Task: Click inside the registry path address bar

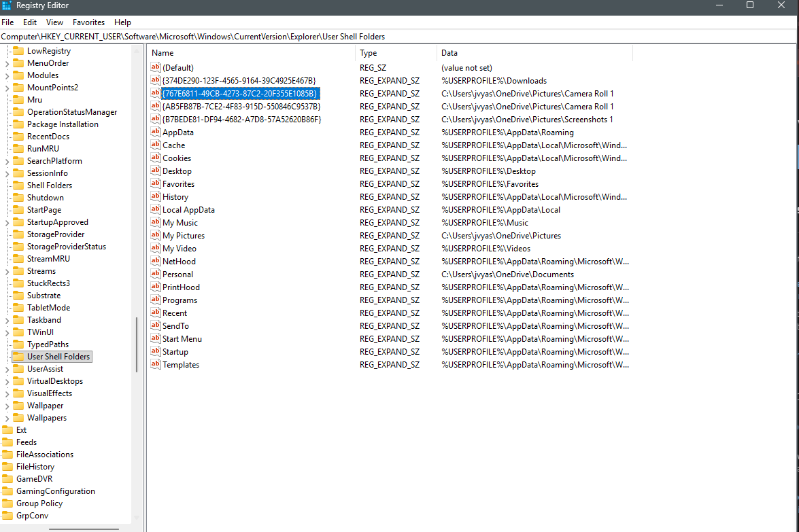Action: (272, 36)
